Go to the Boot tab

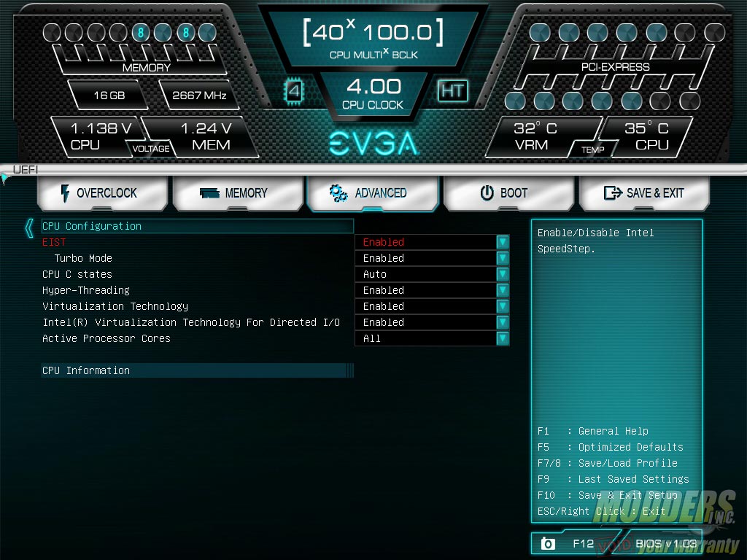coord(508,192)
